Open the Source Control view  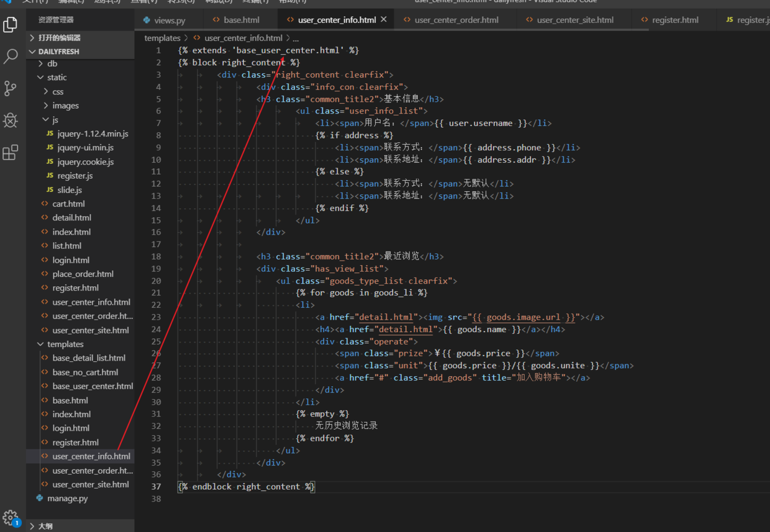[x=11, y=88]
